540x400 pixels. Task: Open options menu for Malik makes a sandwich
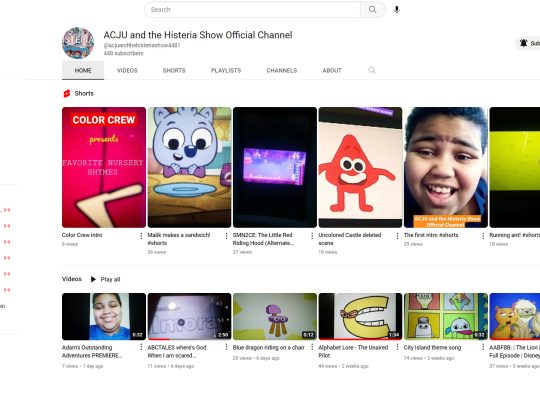[x=226, y=236]
